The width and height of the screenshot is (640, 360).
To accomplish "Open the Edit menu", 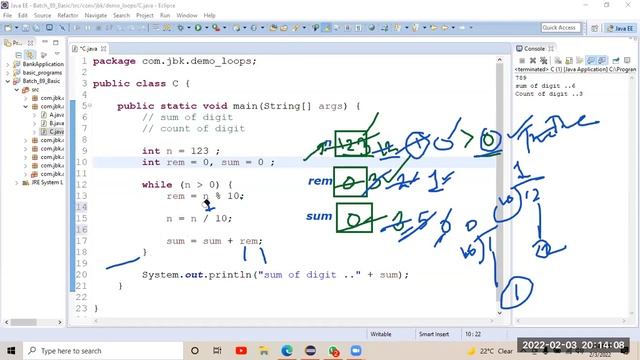I will click(x=23, y=15).
